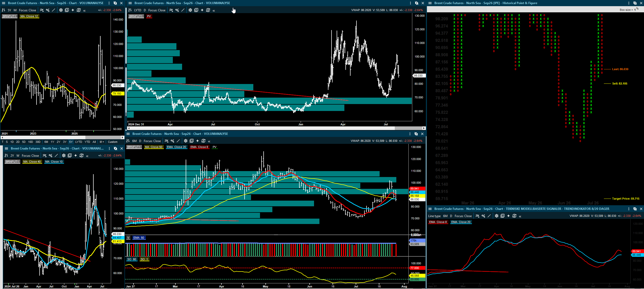Click the MA Close 40 indicator label

pos(32,162)
